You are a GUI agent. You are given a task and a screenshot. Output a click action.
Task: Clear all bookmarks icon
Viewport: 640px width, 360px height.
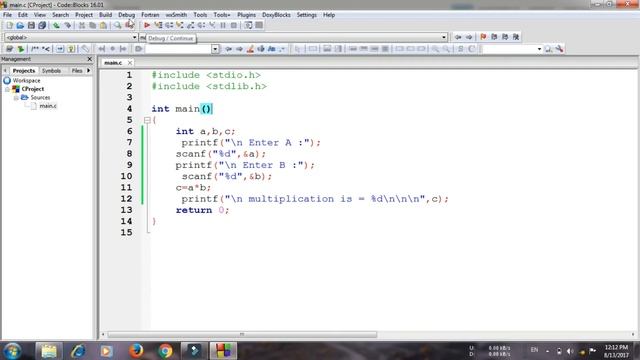(x=516, y=37)
